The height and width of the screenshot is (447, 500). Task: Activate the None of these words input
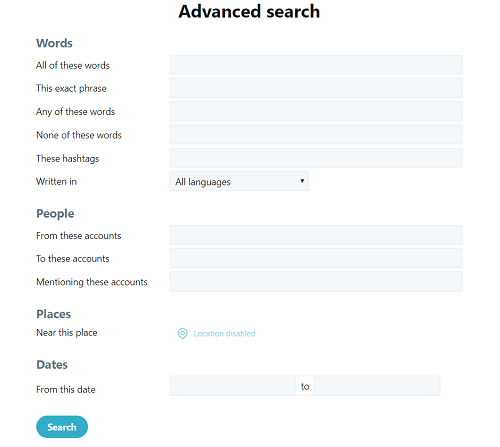(x=316, y=134)
